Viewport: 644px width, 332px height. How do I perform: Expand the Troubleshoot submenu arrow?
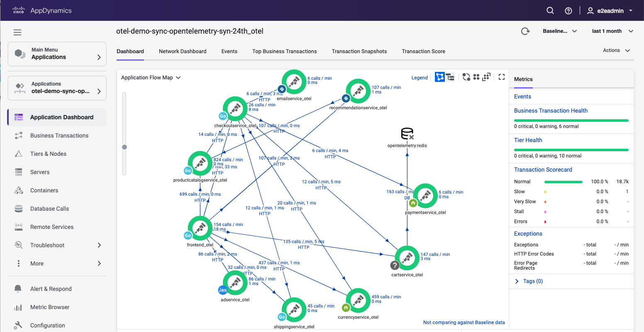pos(99,245)
